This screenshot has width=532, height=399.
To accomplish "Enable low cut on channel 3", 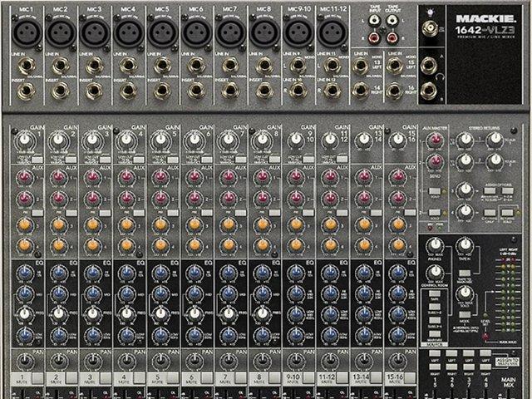I will point(105,160).
